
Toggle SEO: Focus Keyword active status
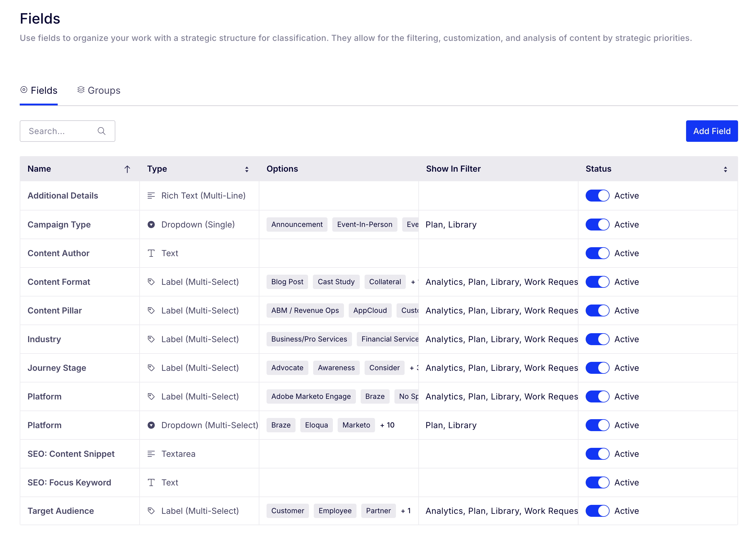(598, 483)
